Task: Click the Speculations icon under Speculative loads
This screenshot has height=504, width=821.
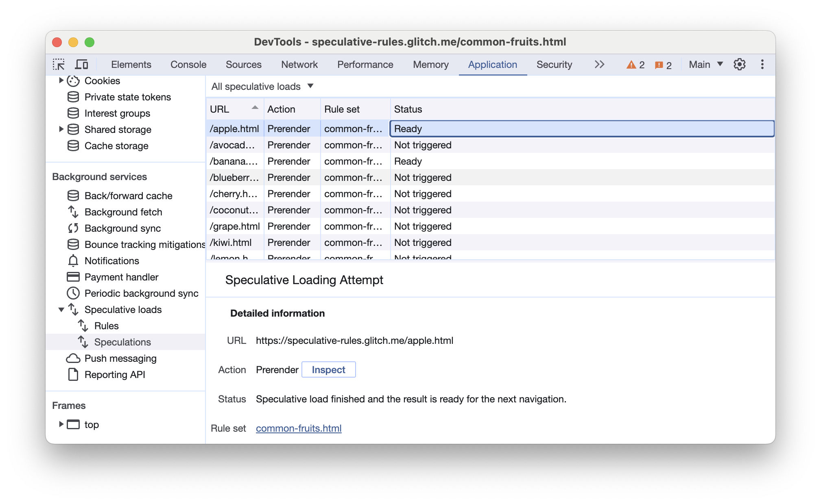Action: pos(83,341)
